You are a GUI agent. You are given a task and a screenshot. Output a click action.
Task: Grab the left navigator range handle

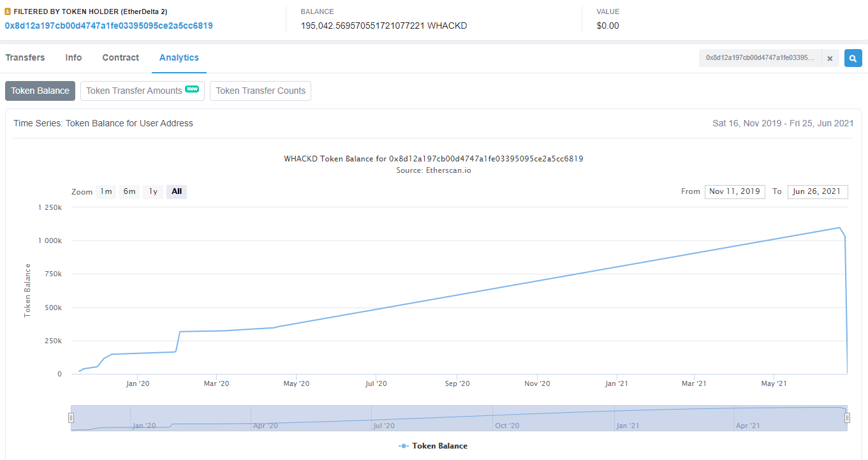pyautogui.click(x=71, y=418)
